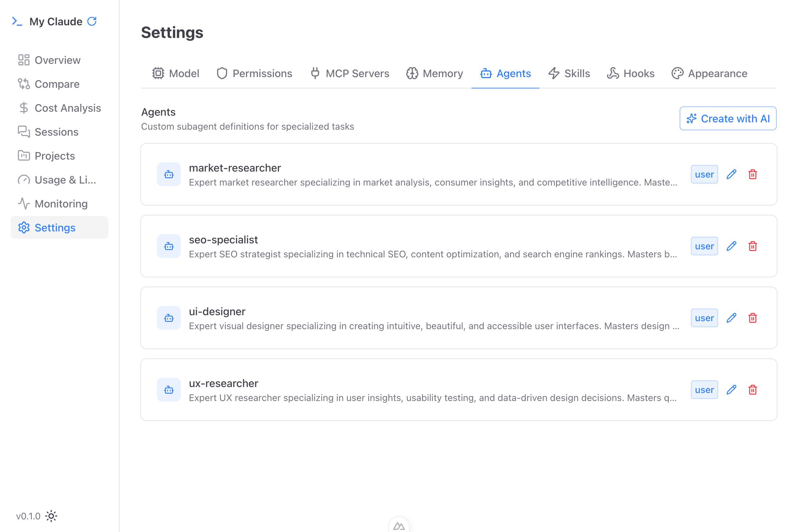Delete the market-researcher agent
Viewport: 798px width, 532px height.
[752, 174]
